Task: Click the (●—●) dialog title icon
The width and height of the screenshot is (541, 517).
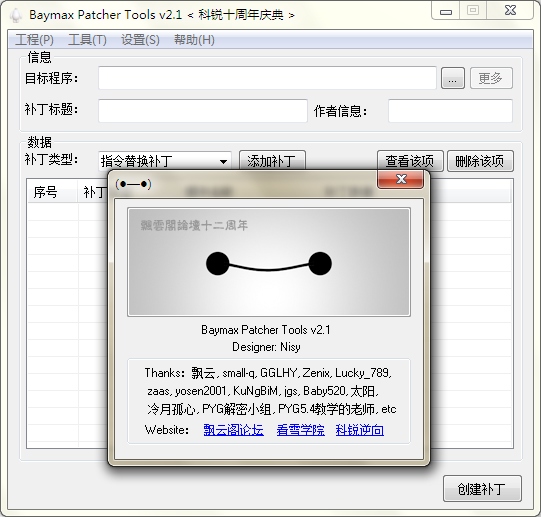Action: click(134, 184)
